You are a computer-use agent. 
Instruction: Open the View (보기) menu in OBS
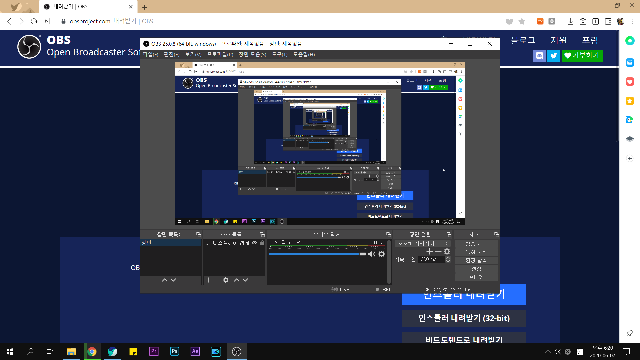coord(193,54)
